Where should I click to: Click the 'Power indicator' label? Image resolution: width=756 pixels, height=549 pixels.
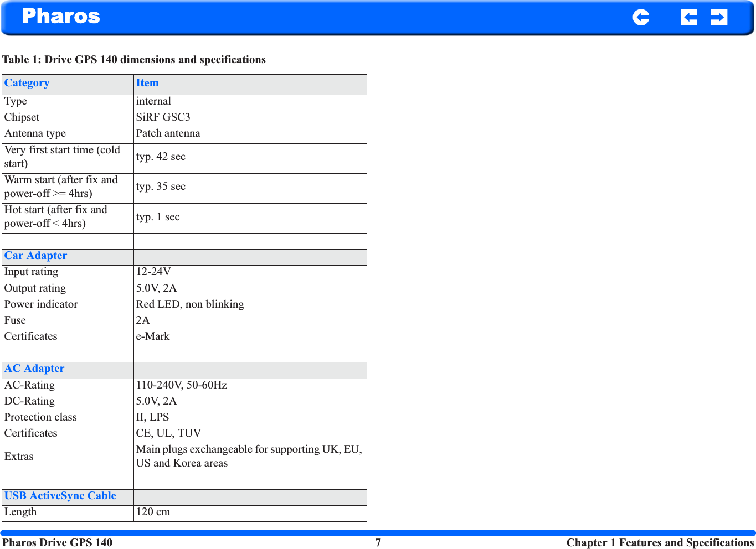click(x=41, y=304)
